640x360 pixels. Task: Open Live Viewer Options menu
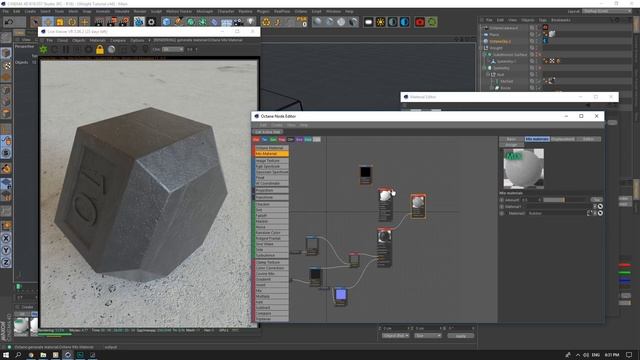137,40
